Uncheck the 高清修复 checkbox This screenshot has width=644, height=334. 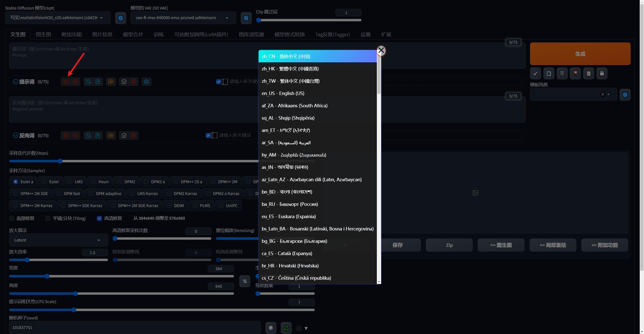click(99, 218)
